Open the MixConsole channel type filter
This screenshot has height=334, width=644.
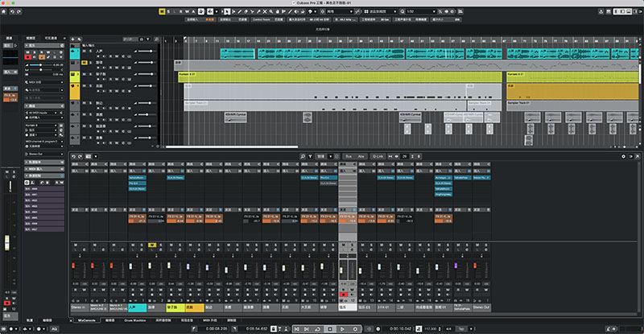point(310,156)
